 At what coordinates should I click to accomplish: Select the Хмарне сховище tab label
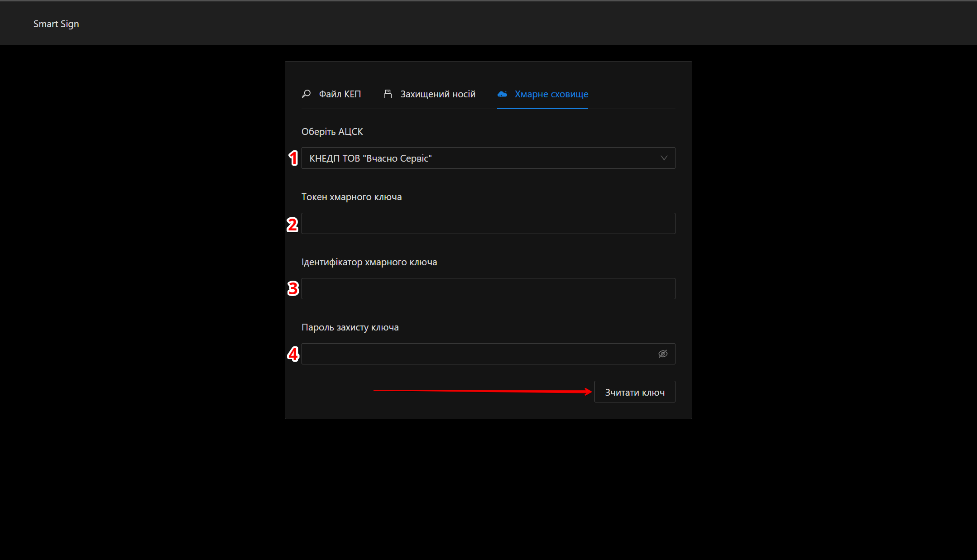551,94
